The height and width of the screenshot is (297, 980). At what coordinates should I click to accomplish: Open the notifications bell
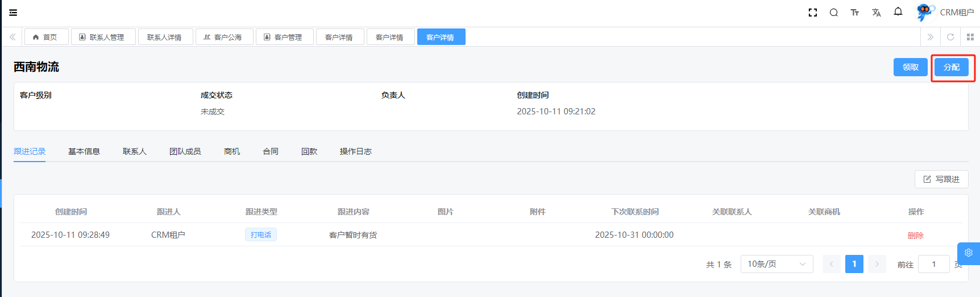(898, 12)
